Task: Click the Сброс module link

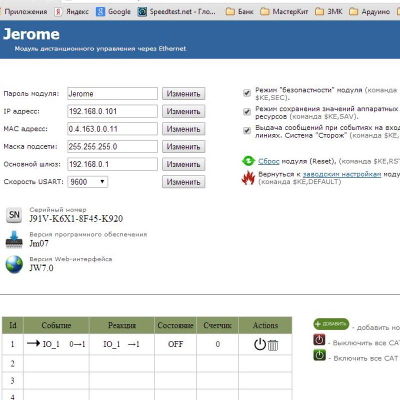Action: pos(269,161)
